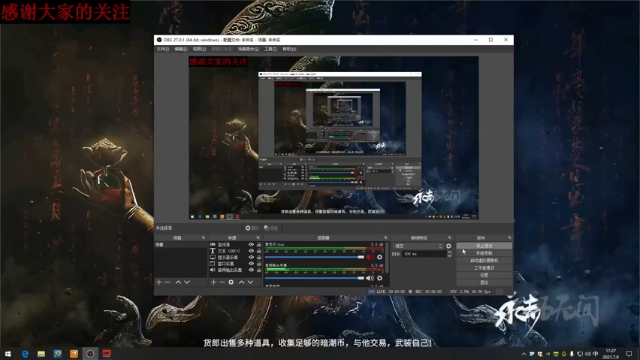Screen dimensions: 640x360
Task: Lock the 文本 (GDI+) source
Action: (259, 251)
